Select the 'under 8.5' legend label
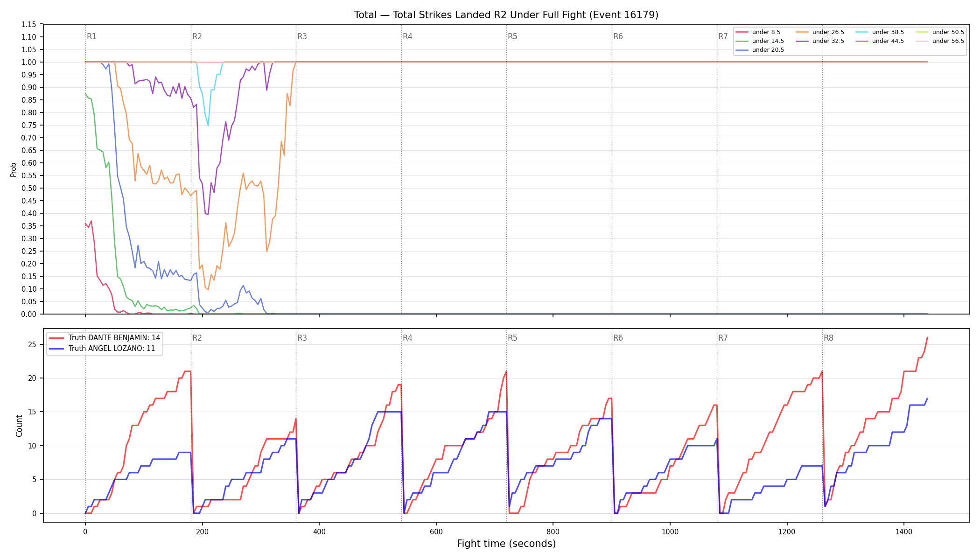The height and width of the screenshot is (560, 980). tap(766, 32)
